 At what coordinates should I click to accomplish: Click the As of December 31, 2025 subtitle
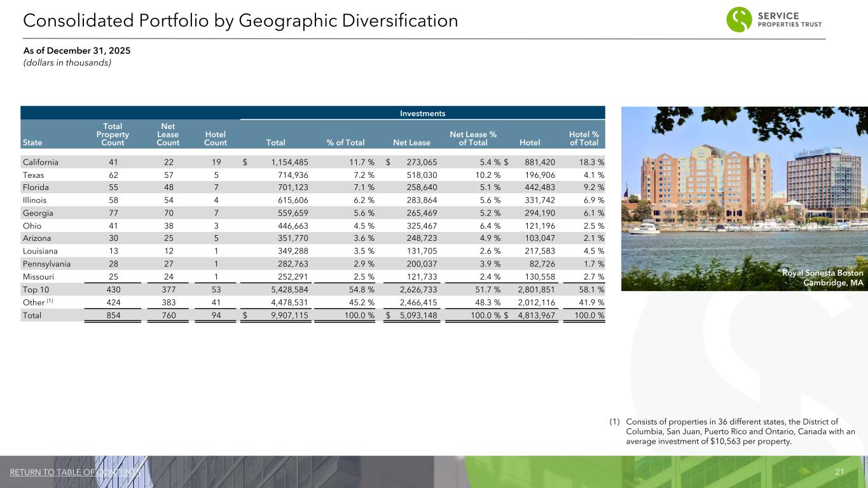[71, 51]
